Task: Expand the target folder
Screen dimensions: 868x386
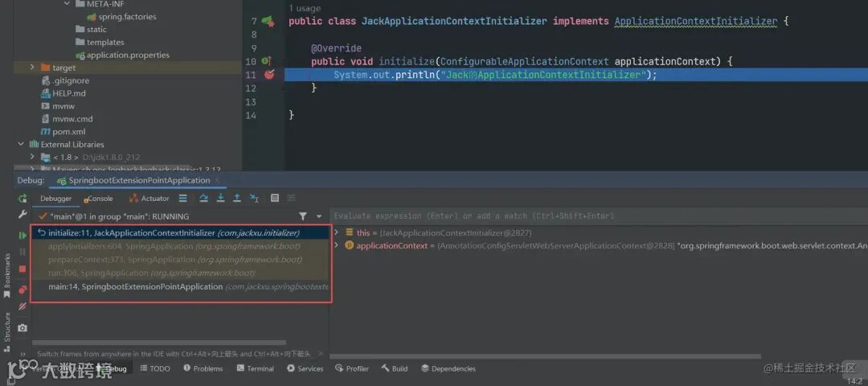Action: tap(33, 68)
